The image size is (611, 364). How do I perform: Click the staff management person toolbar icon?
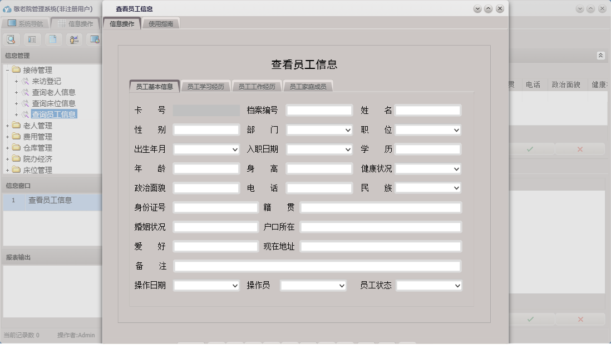(x=74, y=39)
